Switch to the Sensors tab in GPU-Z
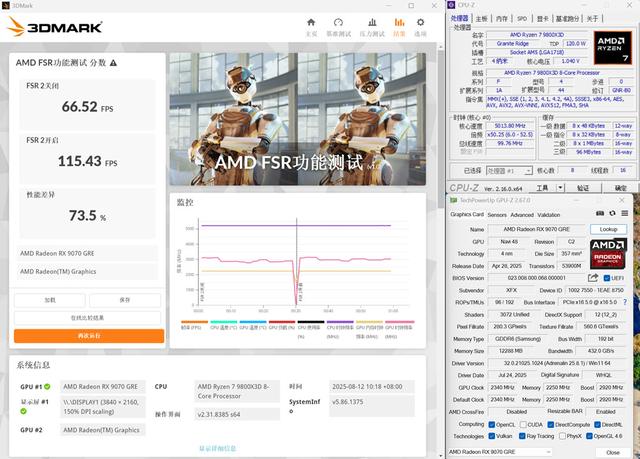The height and width of the screenshot is (459, 640). pos(497,215)
